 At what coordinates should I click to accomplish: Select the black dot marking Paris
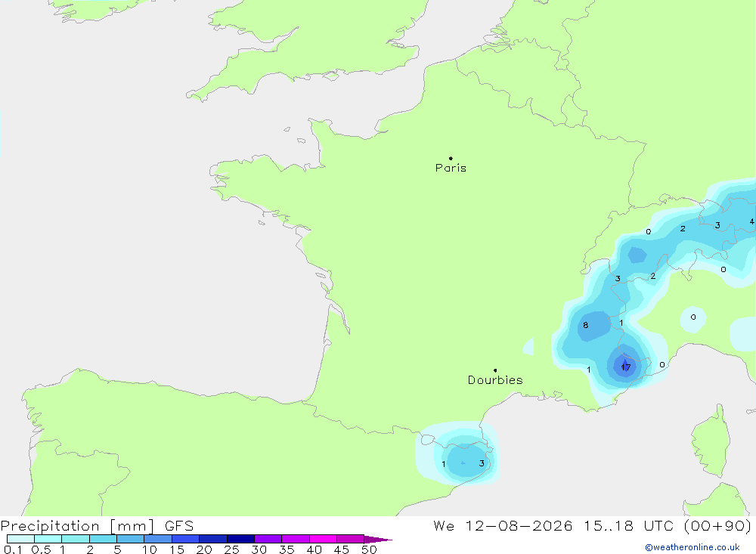point(451,158)
